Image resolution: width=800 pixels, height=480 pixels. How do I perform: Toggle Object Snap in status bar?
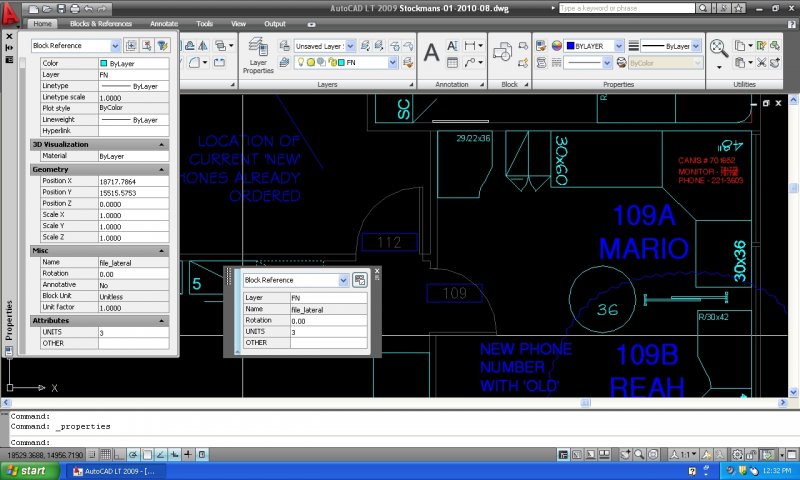(147, 454)
